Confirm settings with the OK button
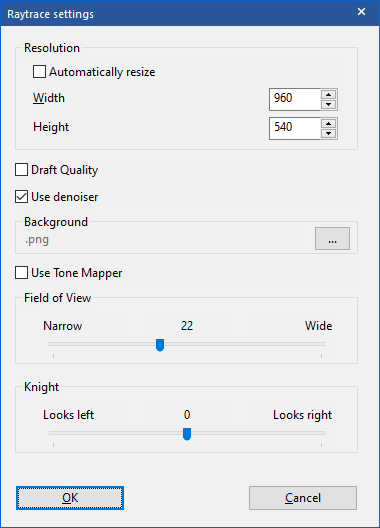Image resolution: width=380 pixels, height=528 pixels. [70, 498]
